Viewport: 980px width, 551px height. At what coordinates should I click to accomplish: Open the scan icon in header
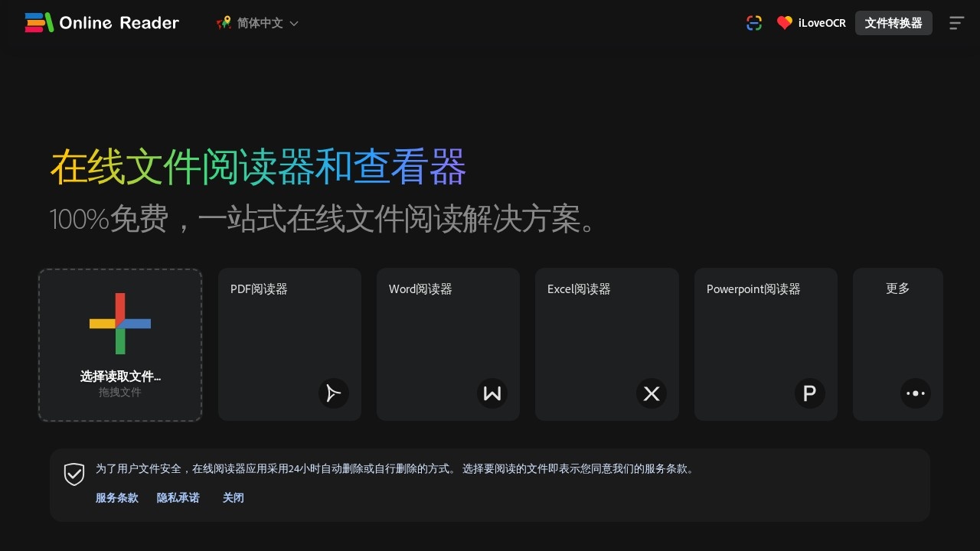754,23
